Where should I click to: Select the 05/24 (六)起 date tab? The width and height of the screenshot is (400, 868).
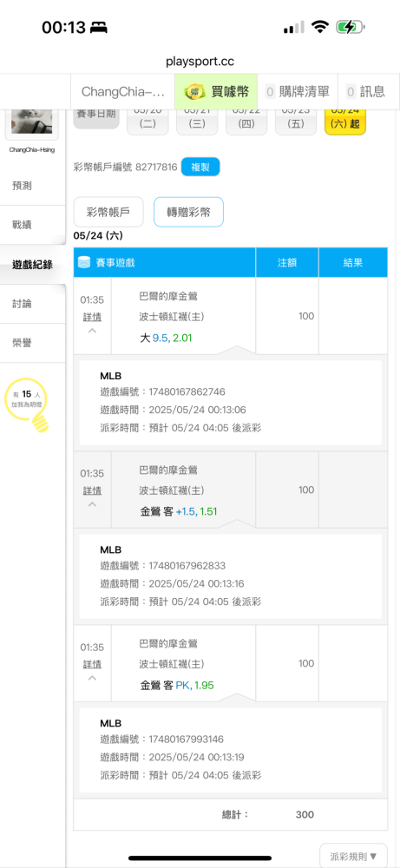point(345,121)
